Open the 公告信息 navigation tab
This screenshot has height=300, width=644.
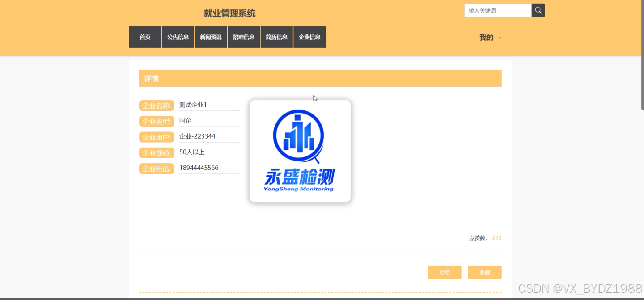pos(178,37)
